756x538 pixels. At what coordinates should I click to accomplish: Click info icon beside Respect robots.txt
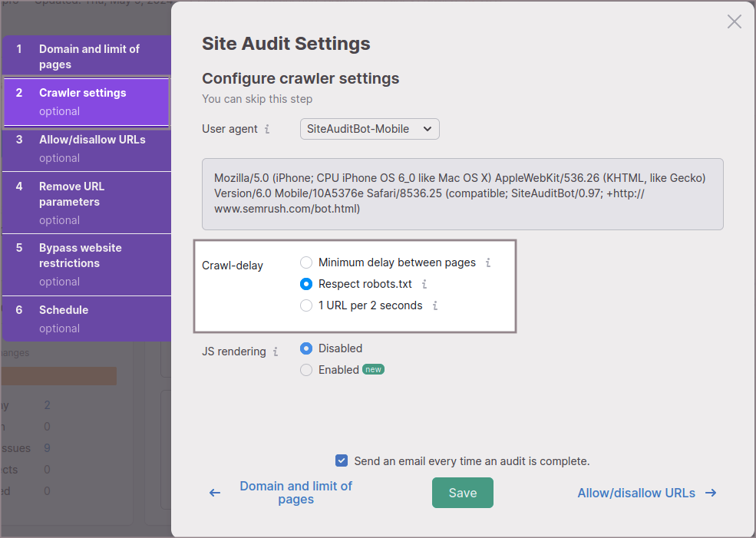click(424, 284)
